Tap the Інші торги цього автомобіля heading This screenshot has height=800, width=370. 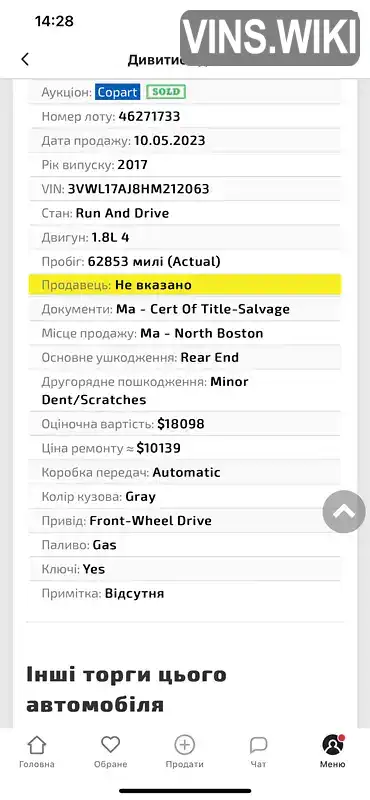126,690
